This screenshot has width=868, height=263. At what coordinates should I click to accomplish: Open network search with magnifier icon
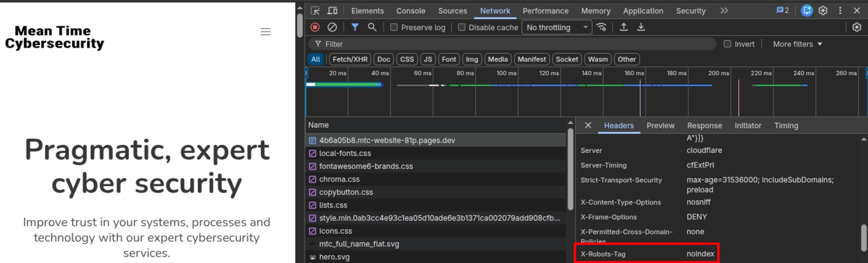[x=372, y=27]
